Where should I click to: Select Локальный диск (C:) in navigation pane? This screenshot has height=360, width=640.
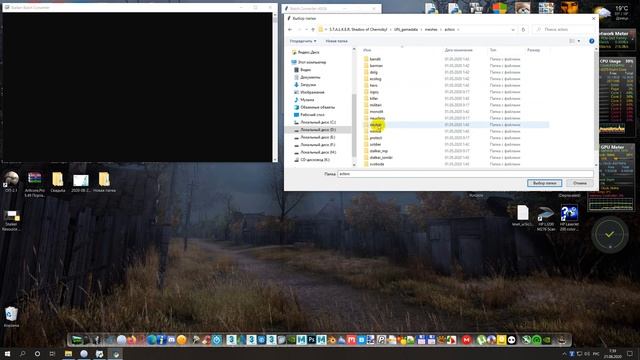pos(314,122)
